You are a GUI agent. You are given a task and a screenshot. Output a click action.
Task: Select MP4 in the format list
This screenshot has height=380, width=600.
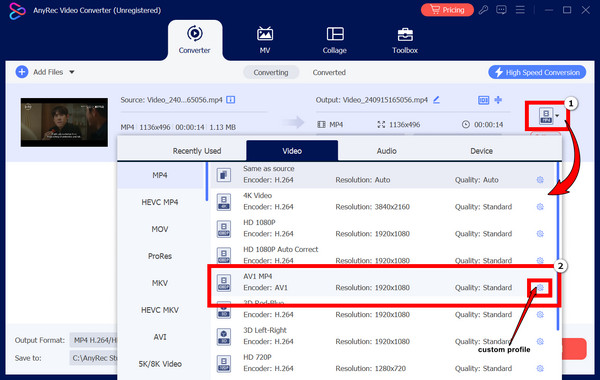(x=160, y=175)
